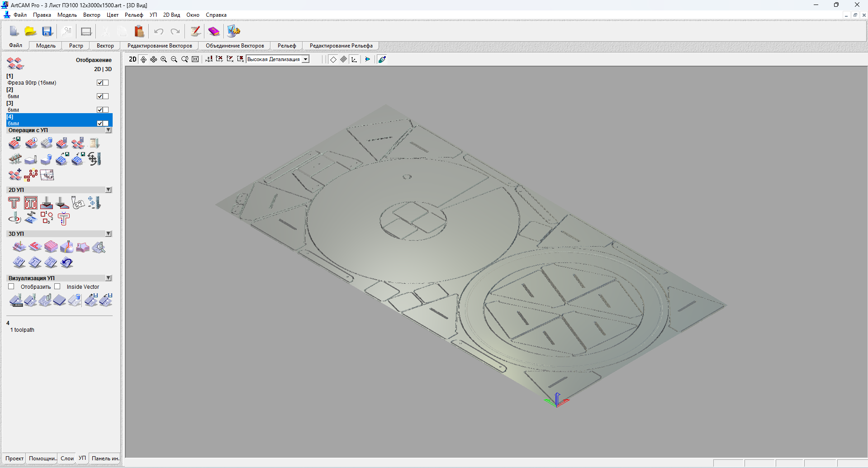Select the Profile toolpath icon in 2D УП
This screenshot has height=468, width=868.
pyautogui.click(x=14, y=203)
